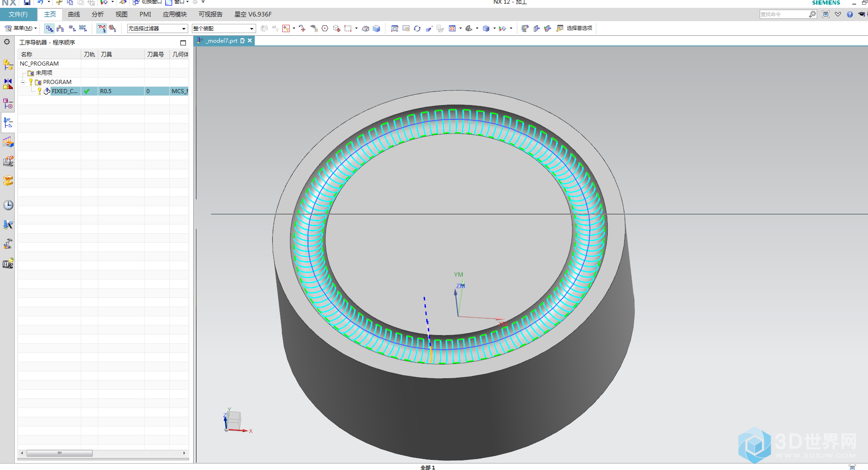The height and width of the screenshot is (470, 868).
Task: Switch to the 星空 V6.936F tab
Action: point(253,14)
